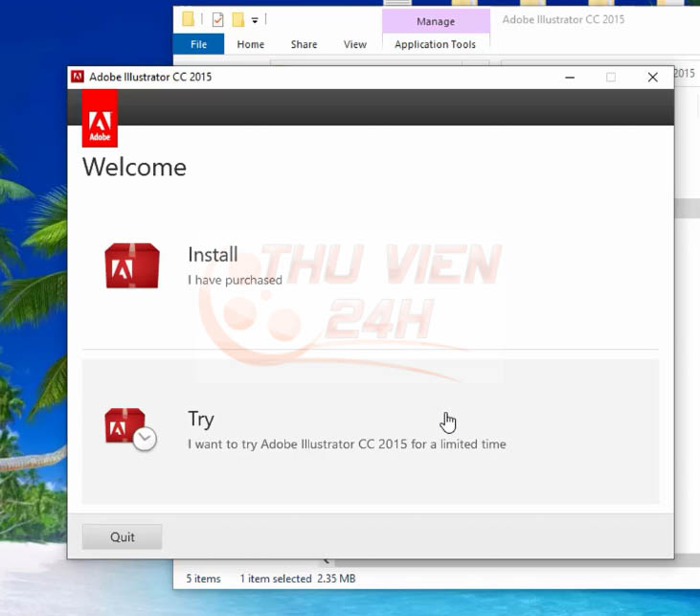This screenshot has width=700, height=616.
Task: Open Application Tools tab in Explorer
Action: point(436,44)
